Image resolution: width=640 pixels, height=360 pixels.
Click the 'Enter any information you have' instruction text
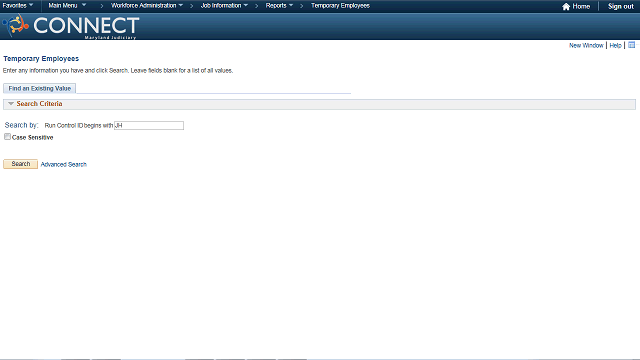coord(118,71)
